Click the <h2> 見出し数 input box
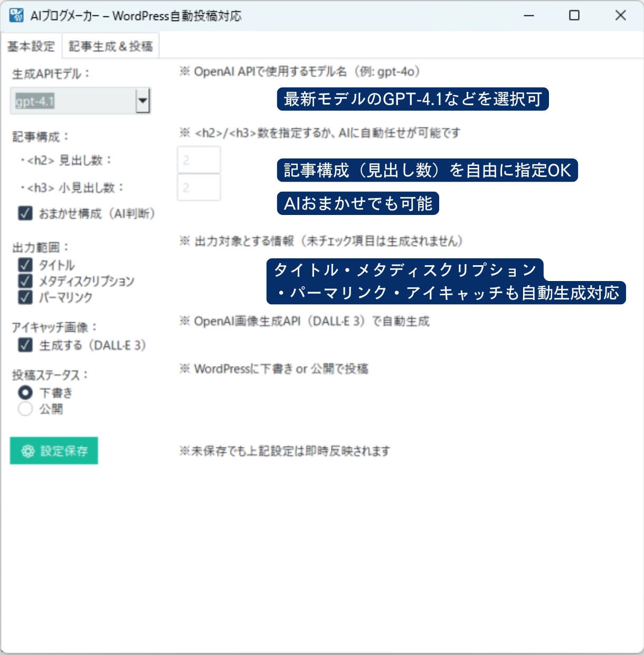 pyautogui.click(x=199, y=160)
